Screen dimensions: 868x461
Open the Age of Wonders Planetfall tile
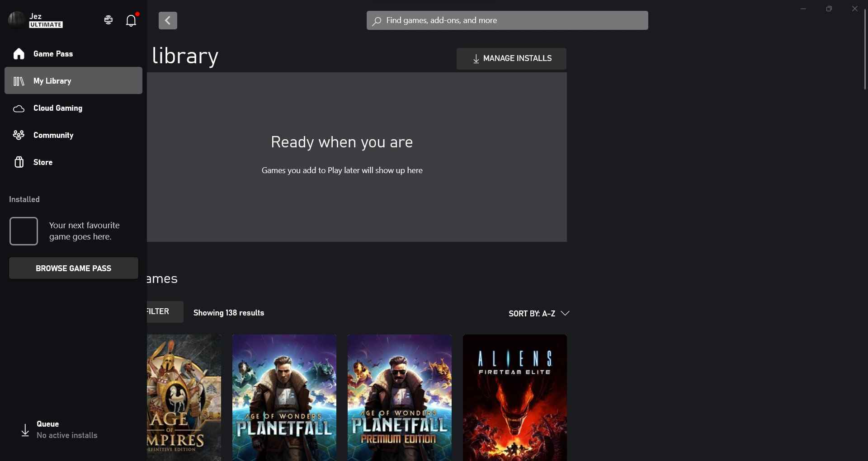point(284,398)
